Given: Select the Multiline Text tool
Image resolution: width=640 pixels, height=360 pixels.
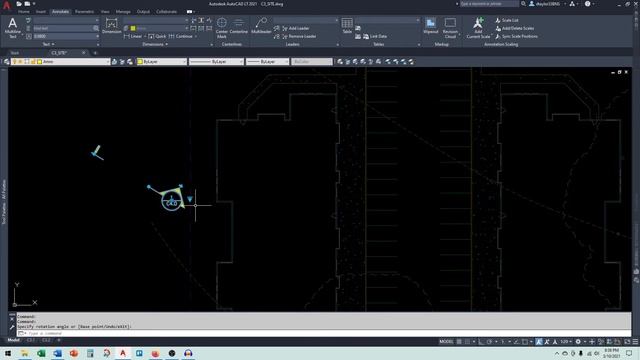Looking at the screenshot, I should pyautogui.click(x=12, y=28).
